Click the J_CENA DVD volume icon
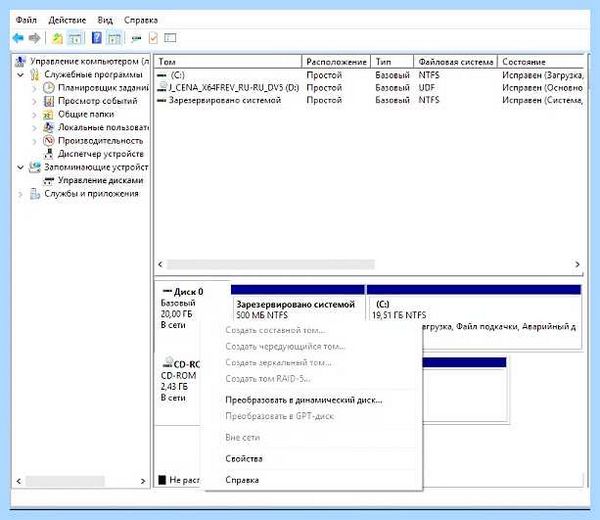This screenshot has height=520, width=600. (162, 88)
